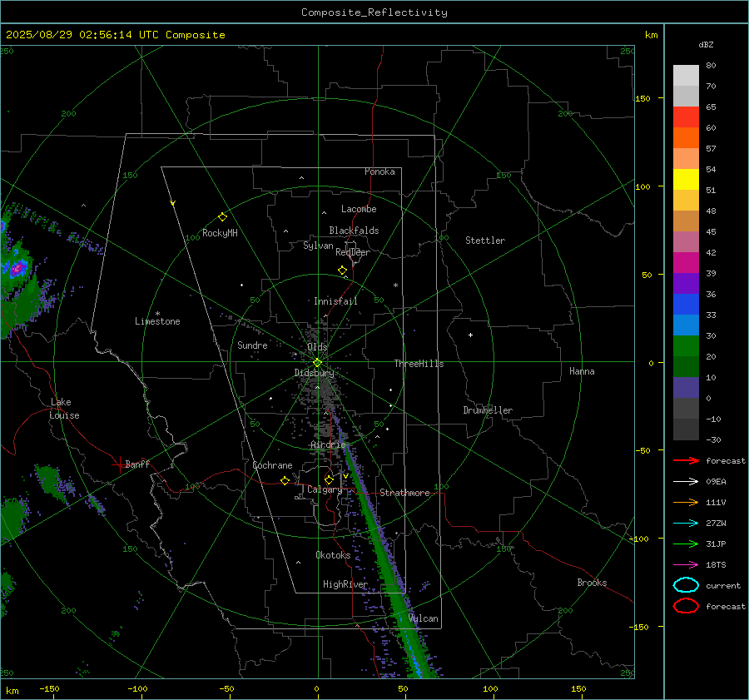Screen dimensions: 749x700
Task: Click the Brooks label
Action: 592,583
